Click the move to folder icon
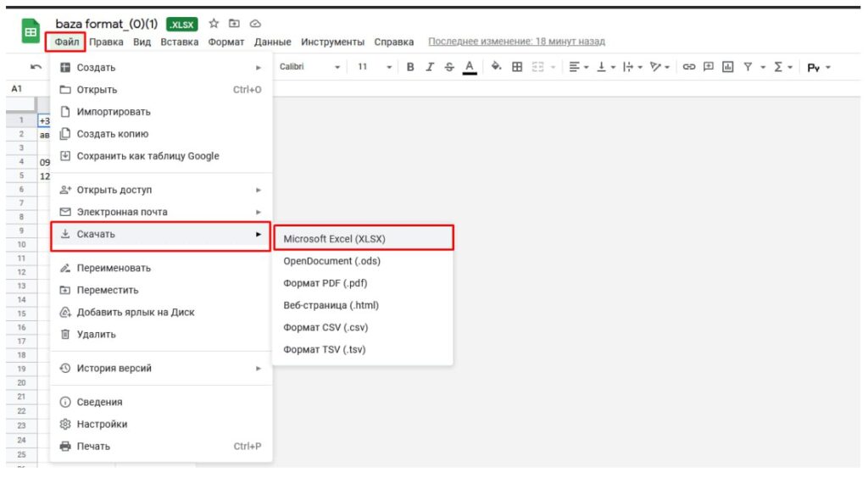 [235, 25]
